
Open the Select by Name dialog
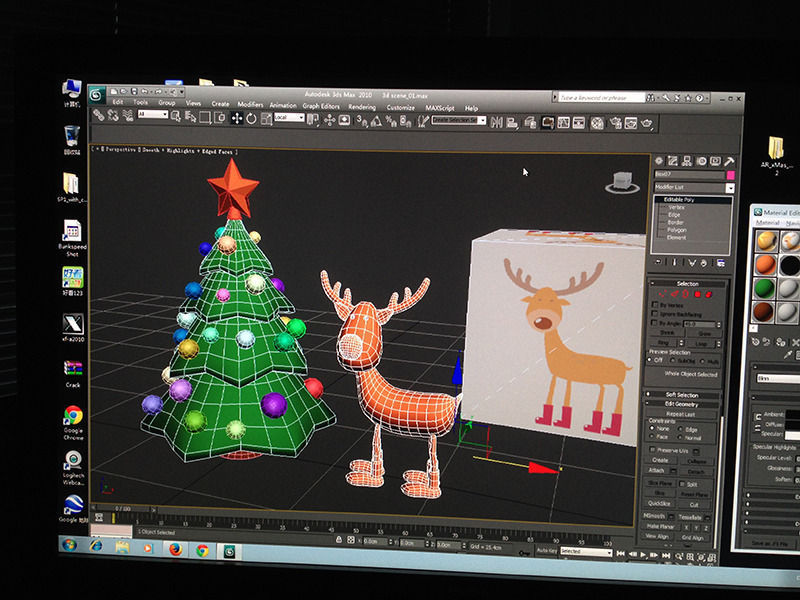pyautogui.click(x=191, y=117)
